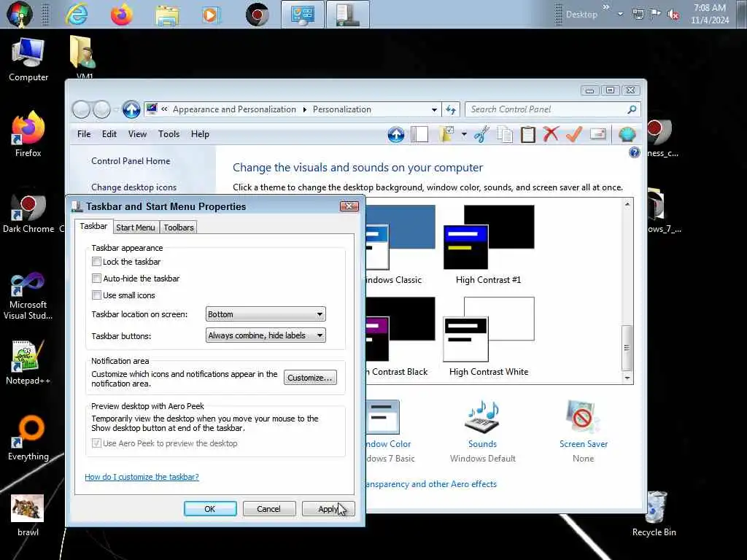
Task: Click the search magnifier icon
Action: pyautogui.click(x=632, y=109)
